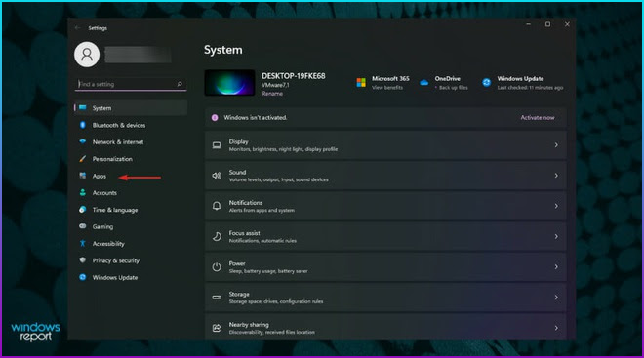The height and width of the screenshot is (358, 644).
Task: Click the System monitor icon in sidebar
Action: (x=83, y=108)
